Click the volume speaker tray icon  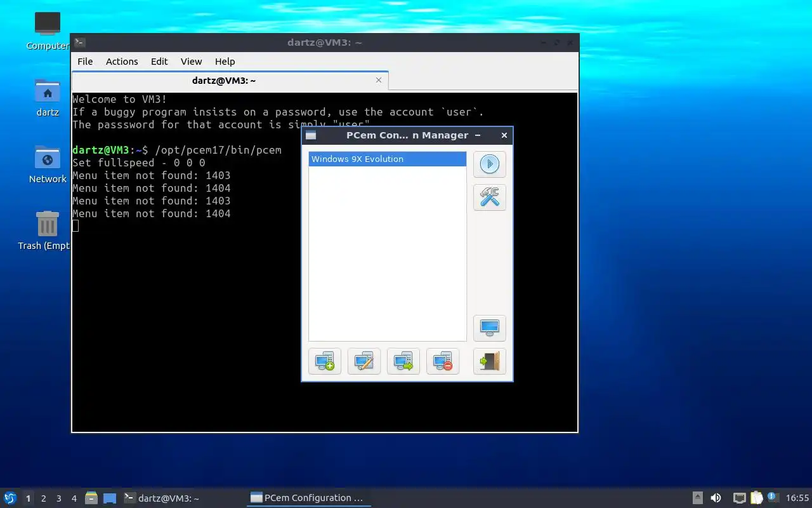716,498
